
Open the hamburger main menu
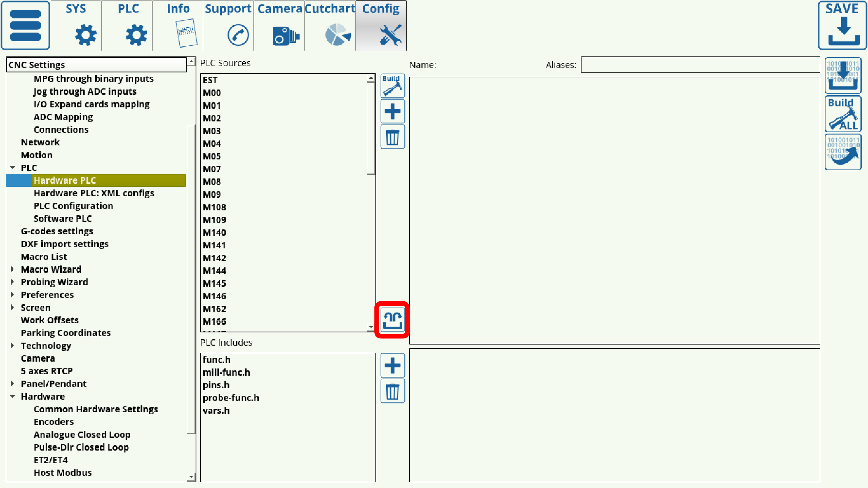click(25, 25)
